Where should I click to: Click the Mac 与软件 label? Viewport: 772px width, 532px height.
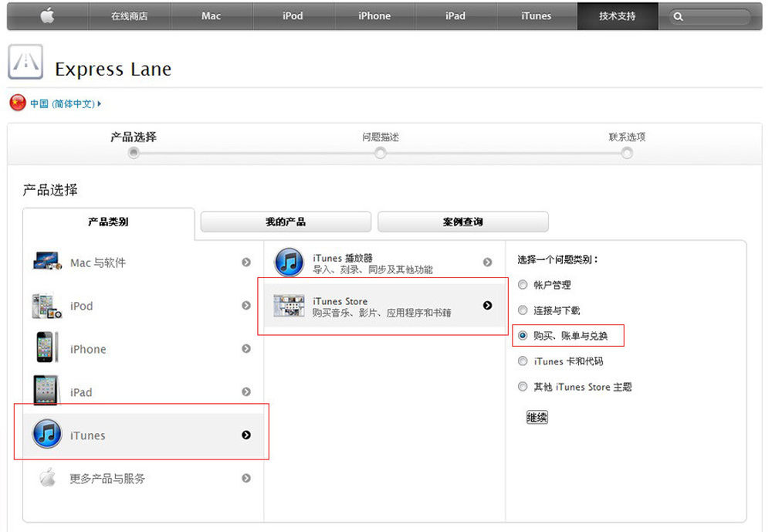point(98,263)
